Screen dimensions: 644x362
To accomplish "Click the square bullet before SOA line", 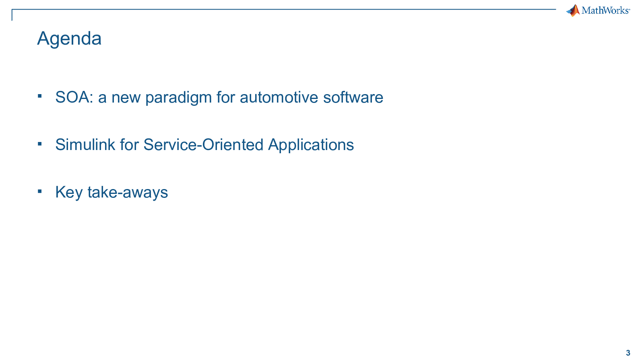I will 39,96.
